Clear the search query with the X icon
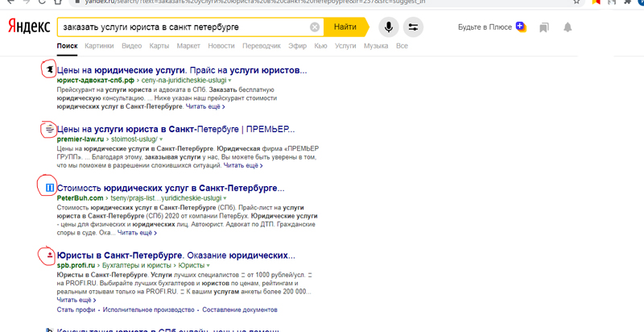644x332 pixels. (x=315, y=27)
